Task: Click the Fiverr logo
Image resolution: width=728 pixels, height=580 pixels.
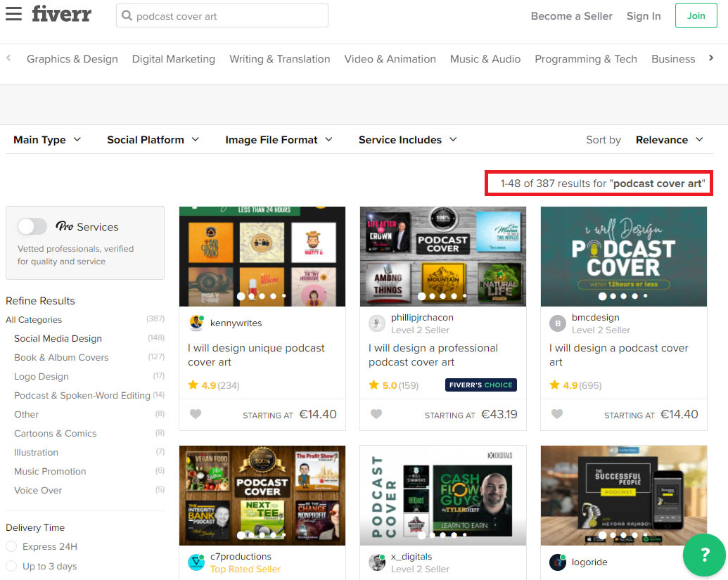Action: [61, 14]
